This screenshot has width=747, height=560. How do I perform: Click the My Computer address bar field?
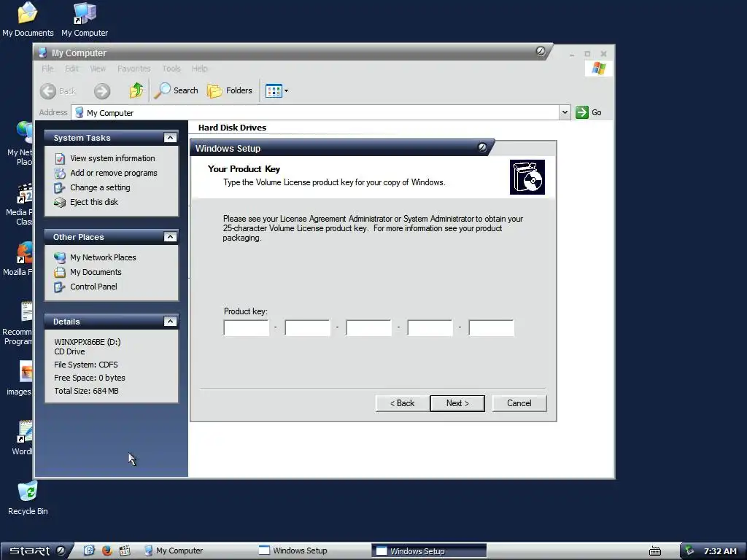pos(315,113)
